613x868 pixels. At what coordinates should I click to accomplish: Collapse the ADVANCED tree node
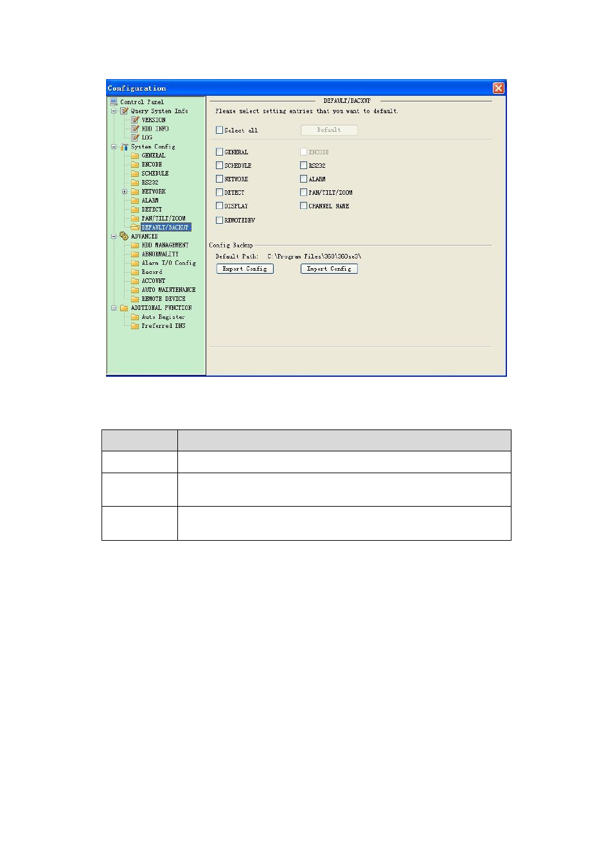click(114, 236)
